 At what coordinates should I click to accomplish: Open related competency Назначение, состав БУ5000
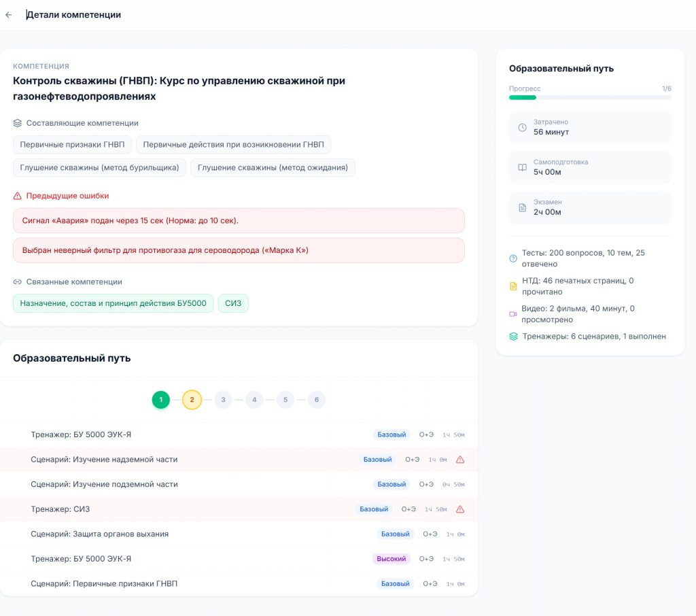[113, 303]
